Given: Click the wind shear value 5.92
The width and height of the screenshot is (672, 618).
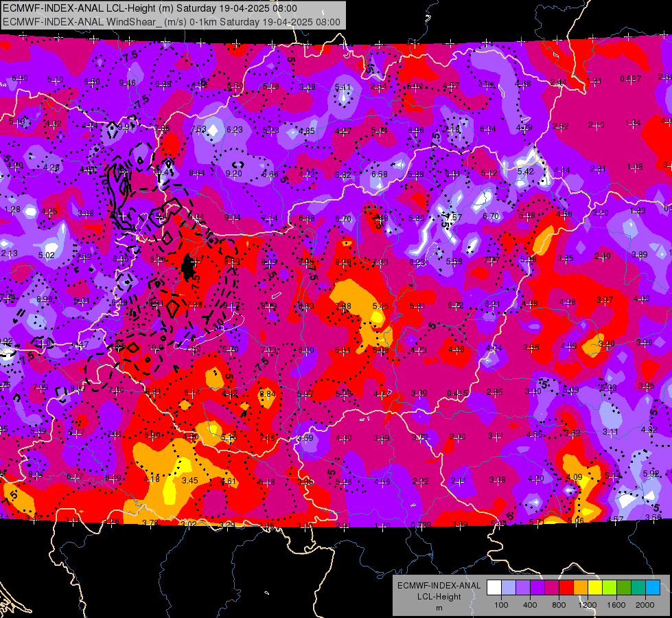Looking at the screenshot, I should tap(651, 474).
